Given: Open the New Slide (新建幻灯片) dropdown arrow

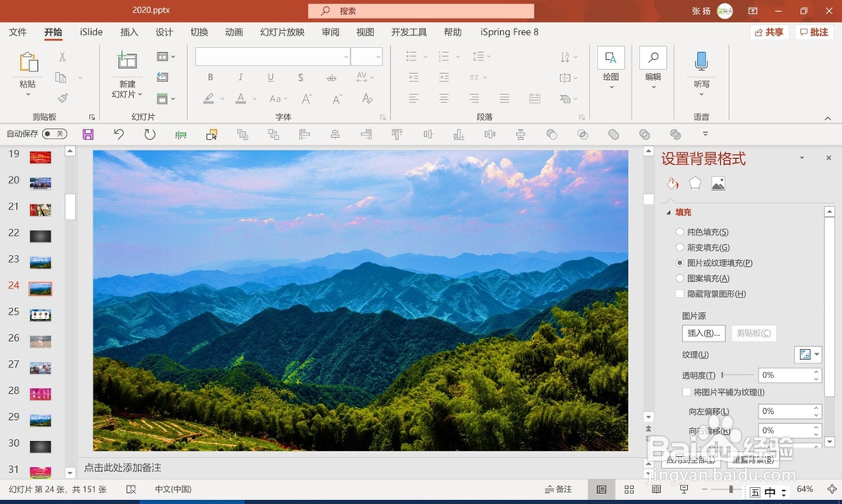Looking at the screenshot, I should pyautogui.click(x=140, y=94).
